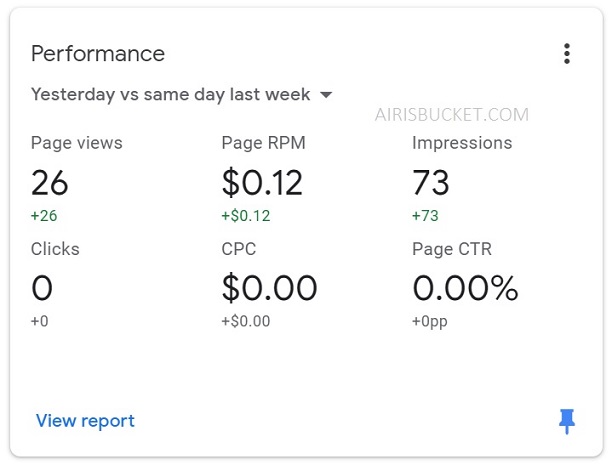Select the Impressions metric label
The height and width of the screenshot is (465, 612).
(x=462, y=143)
